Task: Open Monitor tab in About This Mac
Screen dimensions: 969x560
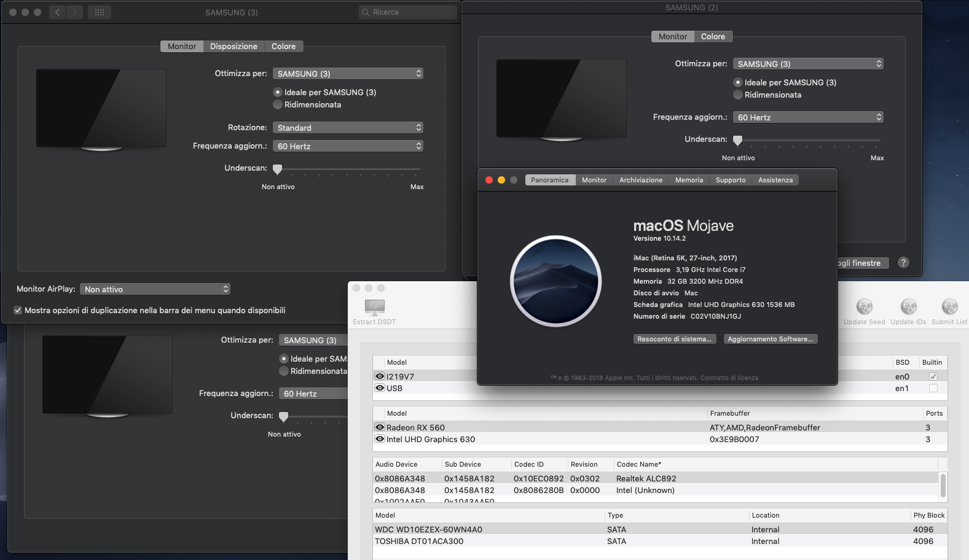Action: pyautogui.click(x=594, y=180)
